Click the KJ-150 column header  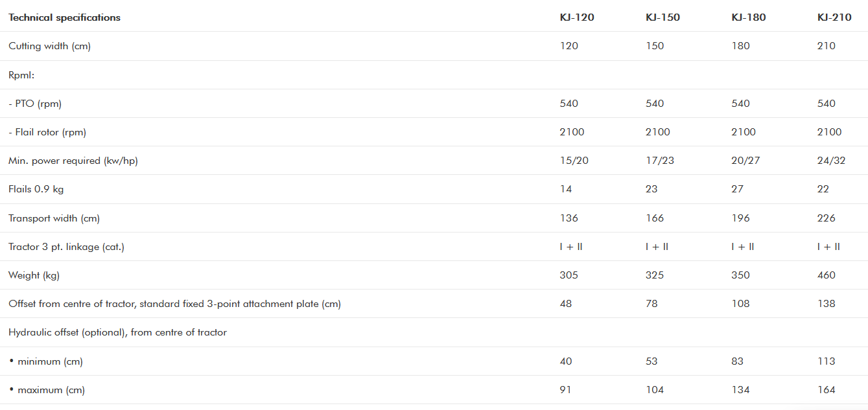[663, 17]
